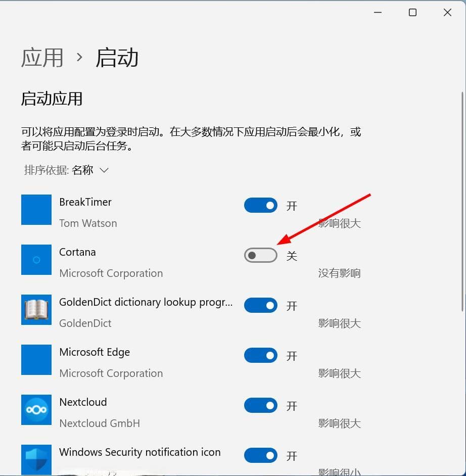Select the Cortana app name
The height and width of the screenshot is (476, 466).
pyautogui.click(x=77, y=252)
